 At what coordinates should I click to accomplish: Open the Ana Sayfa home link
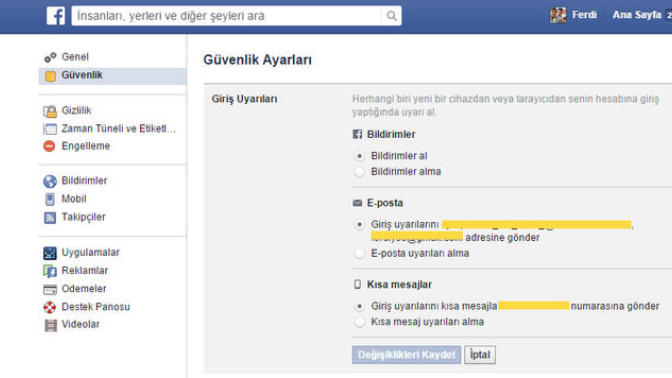[637, 15]
